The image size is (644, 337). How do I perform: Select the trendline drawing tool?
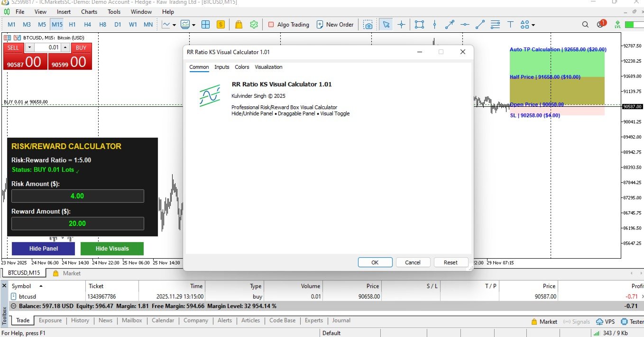(x=480, y=25)
